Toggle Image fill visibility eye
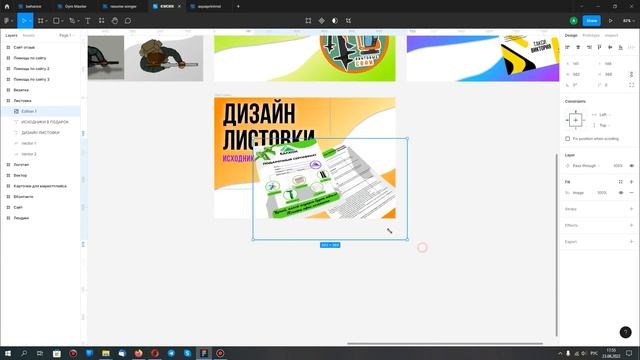The height and width of the screenshot is (360, 640). coord(621,193)
